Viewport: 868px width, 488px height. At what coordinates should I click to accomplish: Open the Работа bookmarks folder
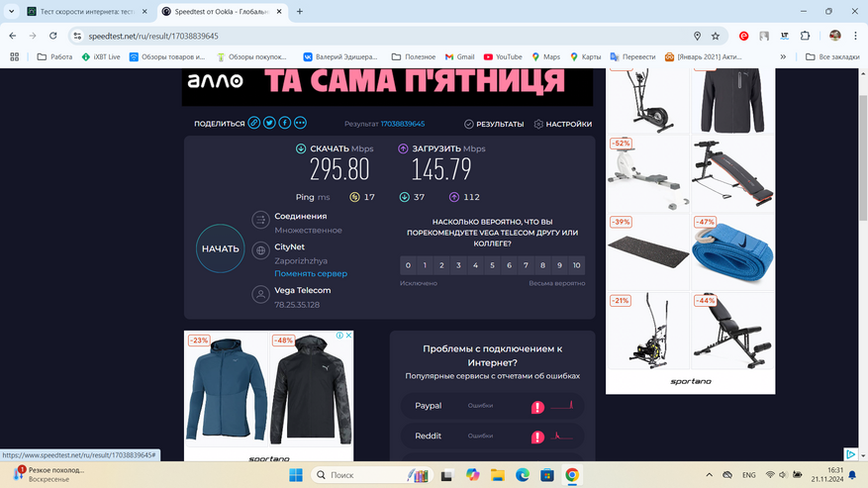click(54, 56)
